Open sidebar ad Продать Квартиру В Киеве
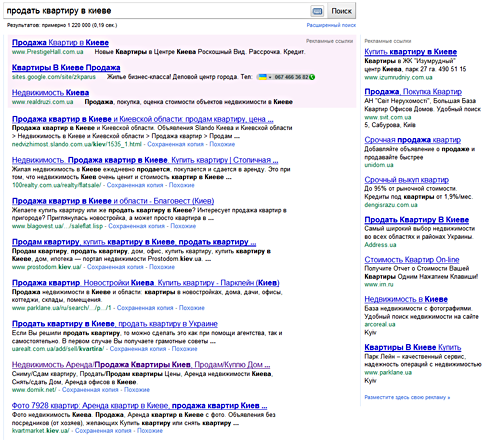496x440 pixels. coord(417,220)
